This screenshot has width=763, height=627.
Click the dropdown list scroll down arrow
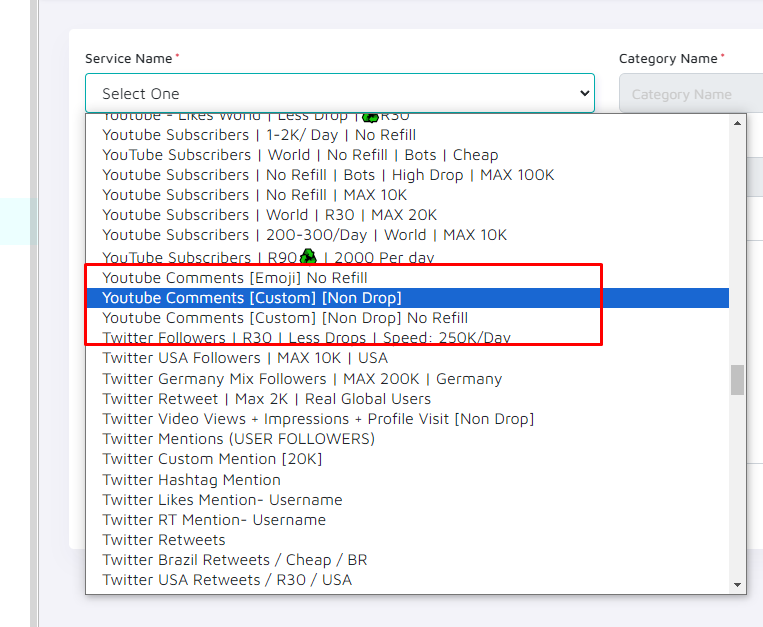[737, 585]
